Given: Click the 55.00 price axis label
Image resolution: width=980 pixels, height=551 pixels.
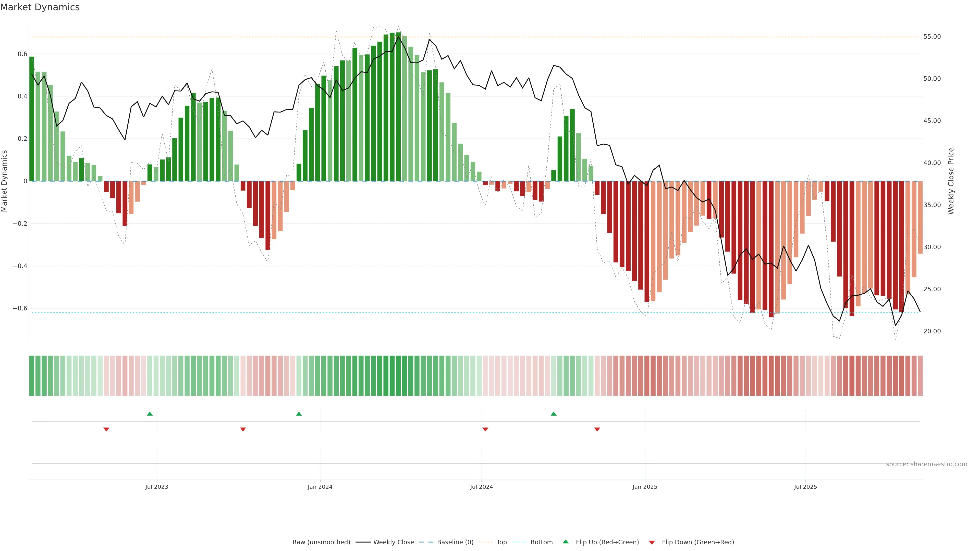Looking at the screenshot, I should pos(932,37).
